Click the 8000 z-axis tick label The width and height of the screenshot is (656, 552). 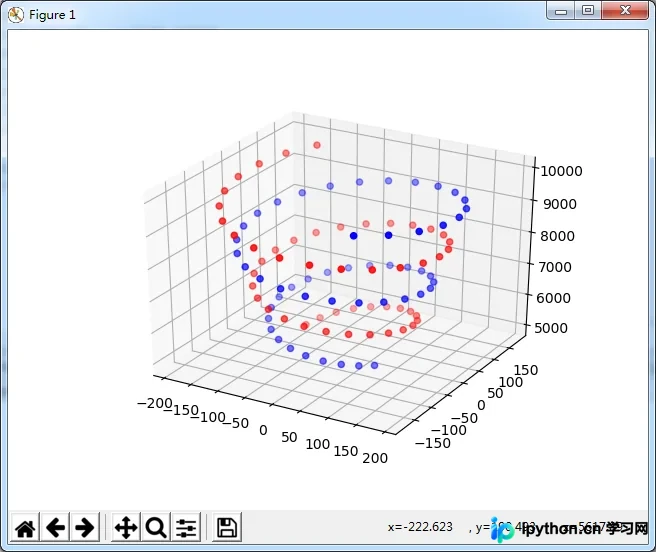coord(557,236)
